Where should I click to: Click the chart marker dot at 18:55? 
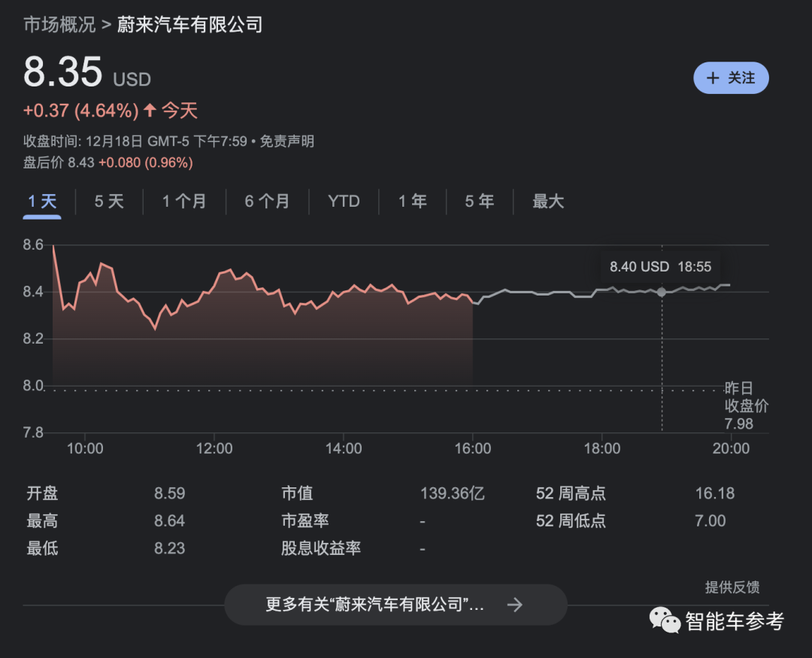662,292
